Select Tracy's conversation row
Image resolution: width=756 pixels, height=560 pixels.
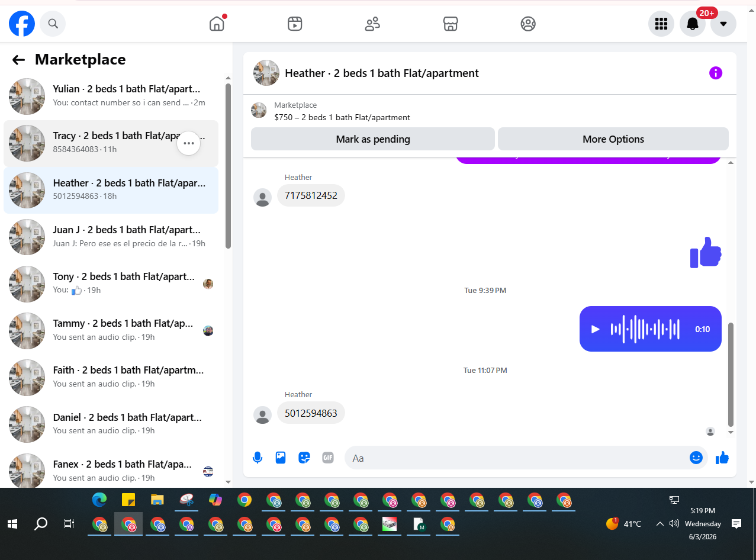[x=111, y=143]
